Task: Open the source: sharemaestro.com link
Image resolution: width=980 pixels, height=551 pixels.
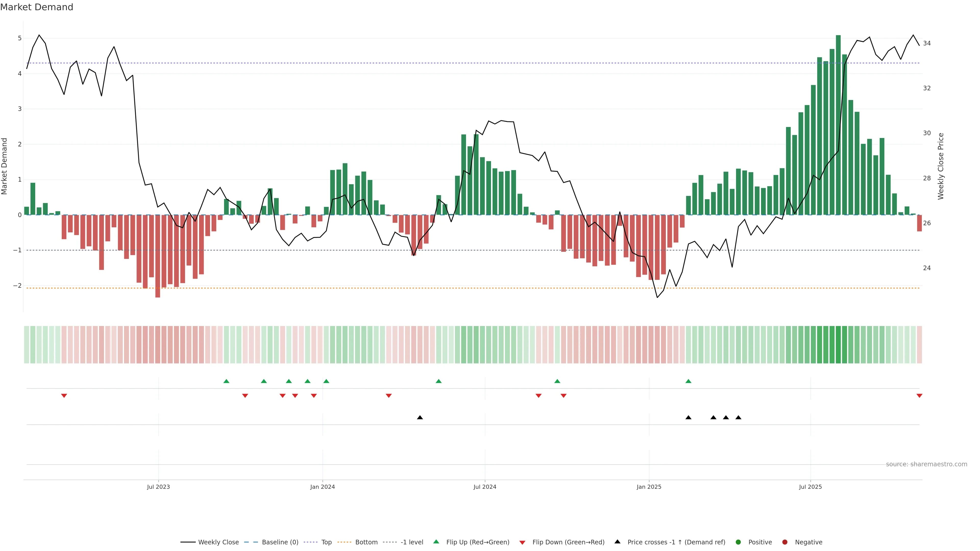Action: [x=926, y=464]
